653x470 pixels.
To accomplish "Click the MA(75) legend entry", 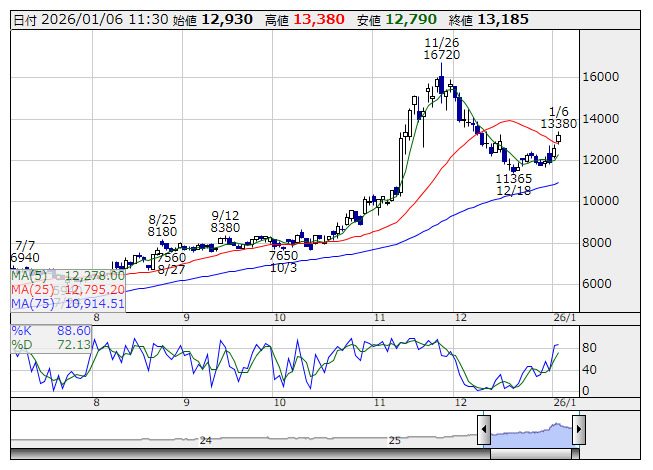I will (67, 303).
